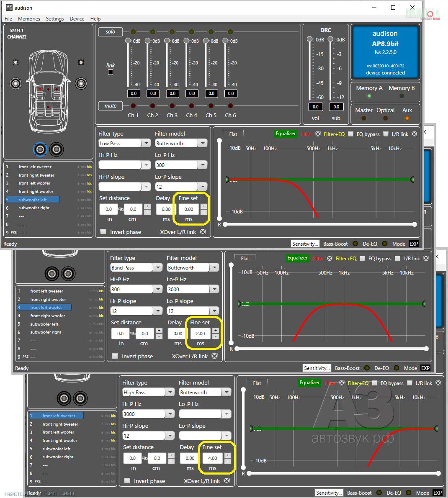Mute Ch 2 with its mute LED
448x498 pixels.
coord(152,106)
